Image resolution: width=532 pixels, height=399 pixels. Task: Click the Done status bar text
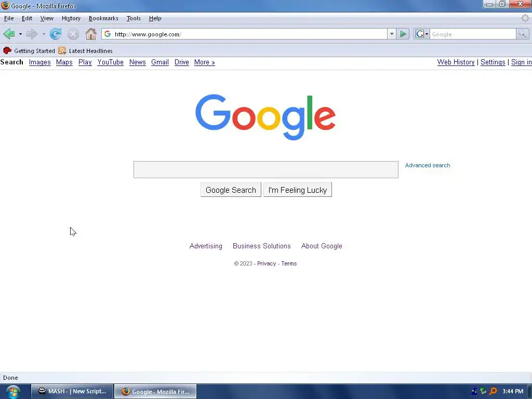10,378
